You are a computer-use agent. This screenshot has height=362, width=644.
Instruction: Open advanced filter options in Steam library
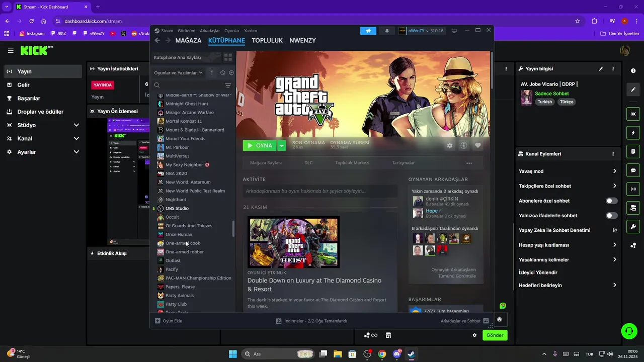pos(228,85)
